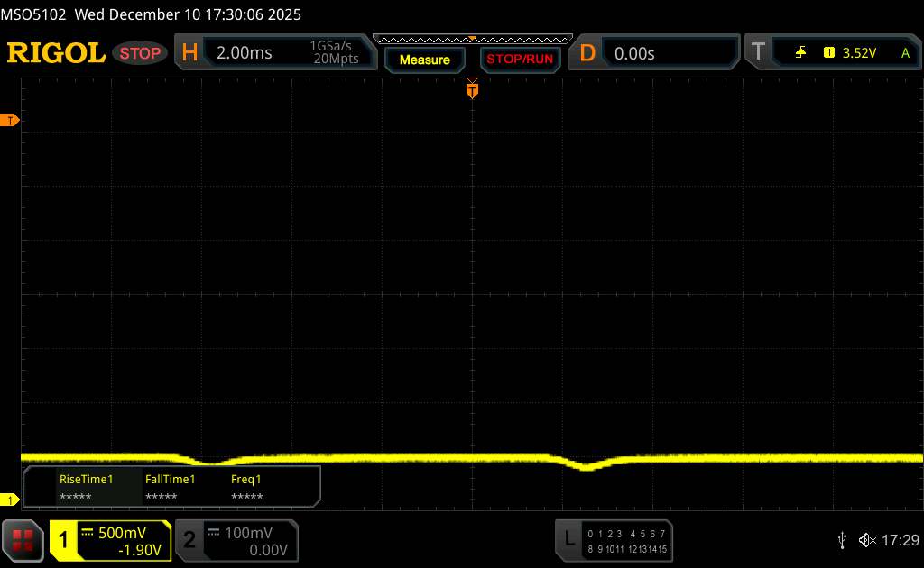This screenshot has width=924, height=568.
Task: Click the waveform memory position bar
Action: [x=472, y=39]
